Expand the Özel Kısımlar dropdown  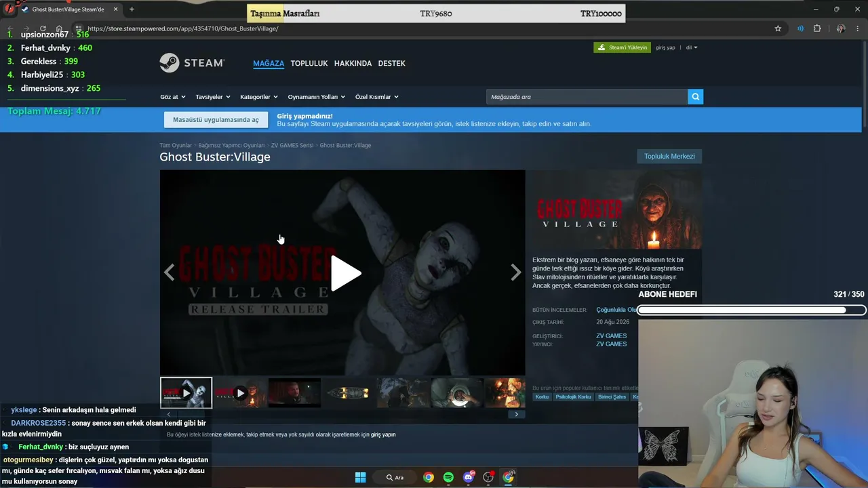[x=377, y=97]
